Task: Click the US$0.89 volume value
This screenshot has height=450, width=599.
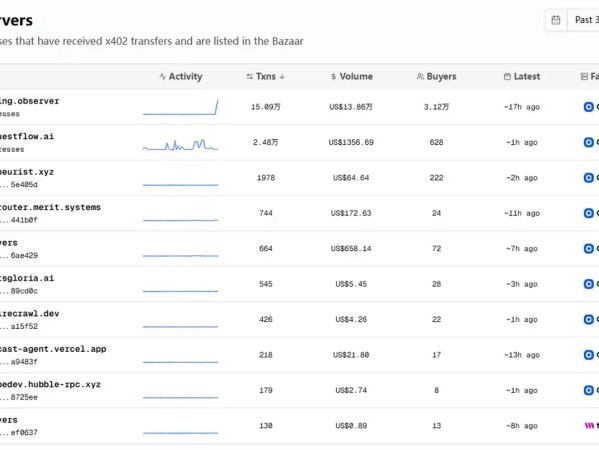Action: point(351,426)
